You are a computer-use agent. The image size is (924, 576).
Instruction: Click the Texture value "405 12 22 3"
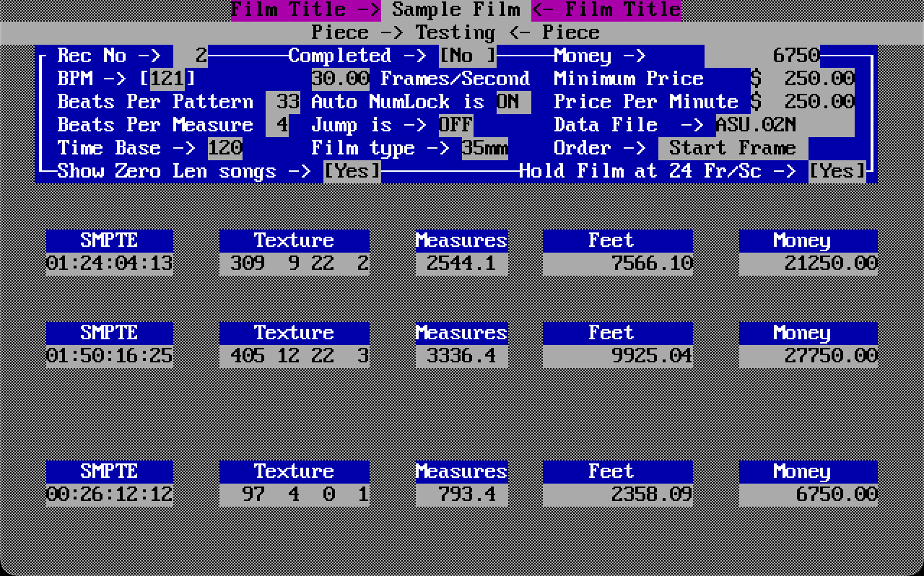tap(295, 357)
